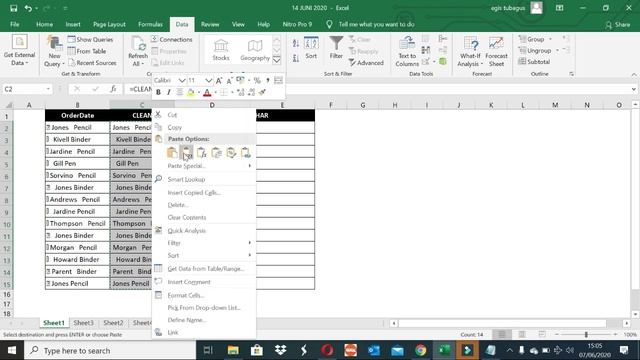This screenshot has width=640, height=360.
Task: Click Sort A to Z icon
Action: (296, 43)
